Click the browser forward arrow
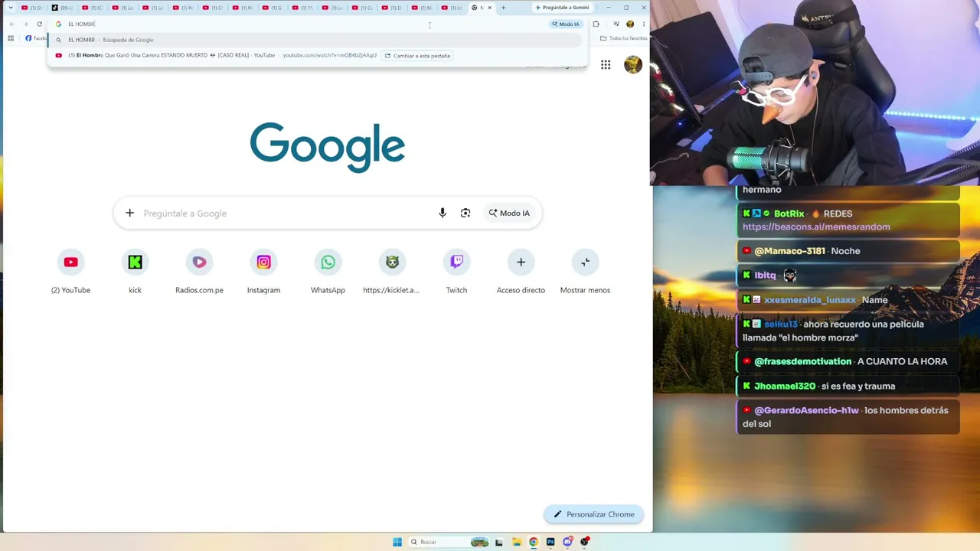Viewport: 980px width, 551px height. coord(25,24)
